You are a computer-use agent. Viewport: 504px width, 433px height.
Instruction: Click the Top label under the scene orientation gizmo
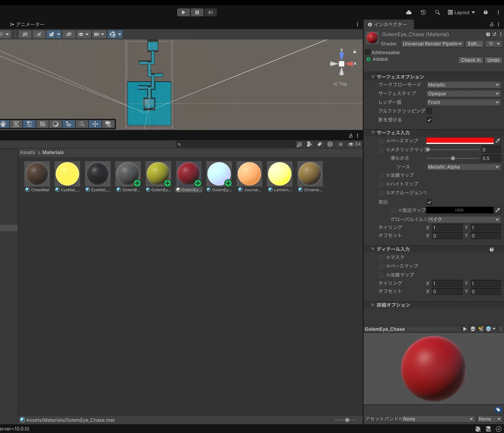tap(343, 84)
